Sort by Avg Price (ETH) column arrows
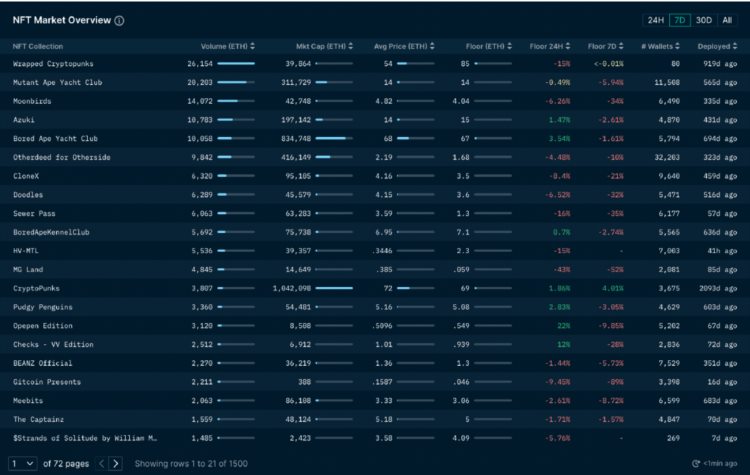The height and width of the screenshot is (475, 750). coord(430,46)
